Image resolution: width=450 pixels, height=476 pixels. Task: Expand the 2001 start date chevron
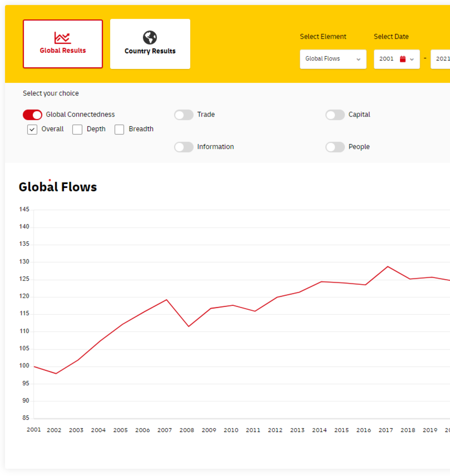pyautogui.click(x=412, y=59)
